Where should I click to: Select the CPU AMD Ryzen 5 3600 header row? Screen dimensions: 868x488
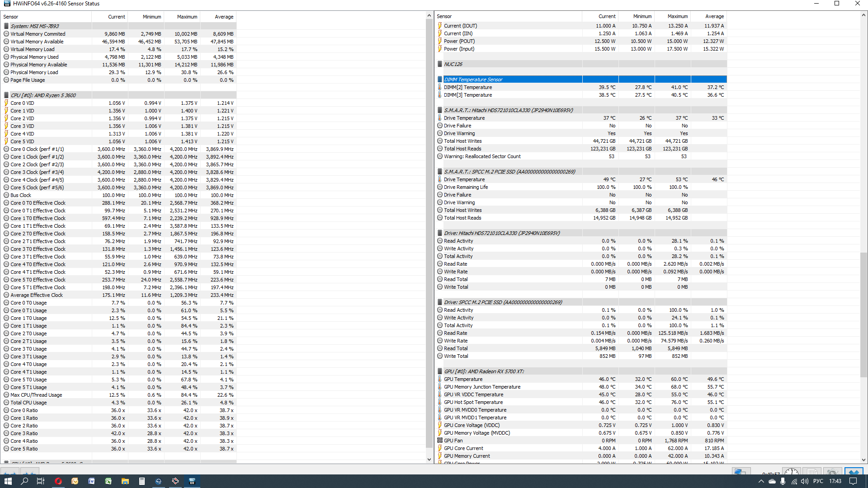(43, 95)
